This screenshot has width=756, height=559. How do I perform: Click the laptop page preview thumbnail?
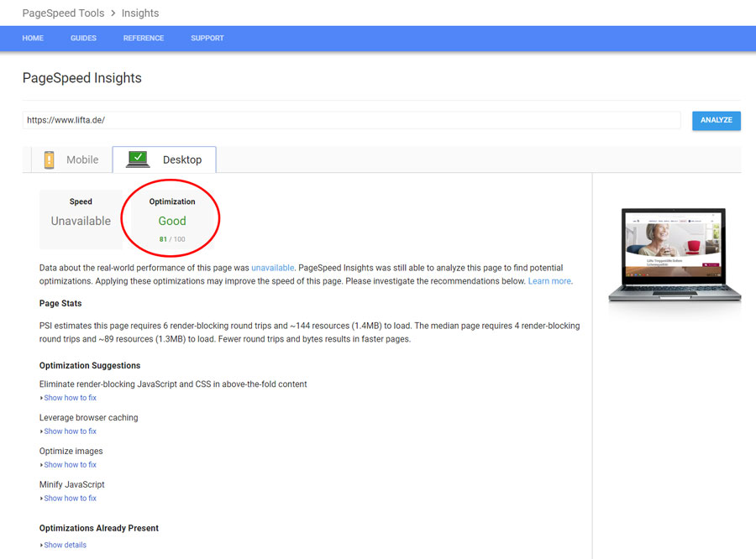675,254
